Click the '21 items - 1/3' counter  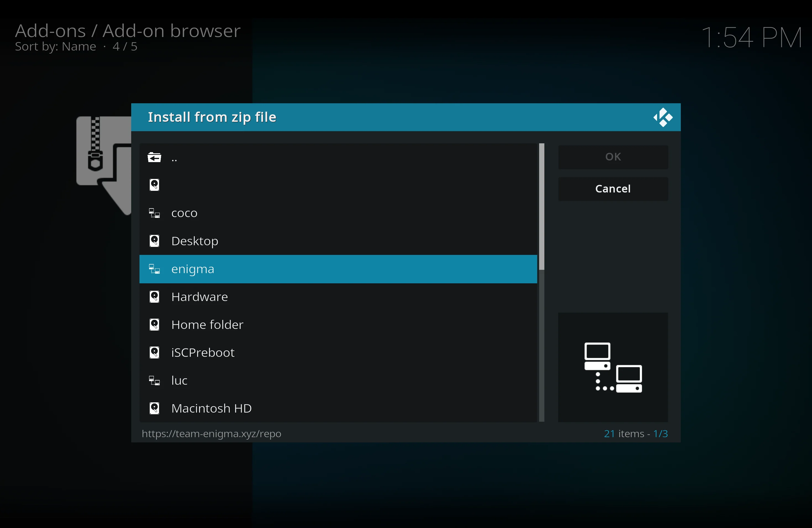click(x=636, y=434)
